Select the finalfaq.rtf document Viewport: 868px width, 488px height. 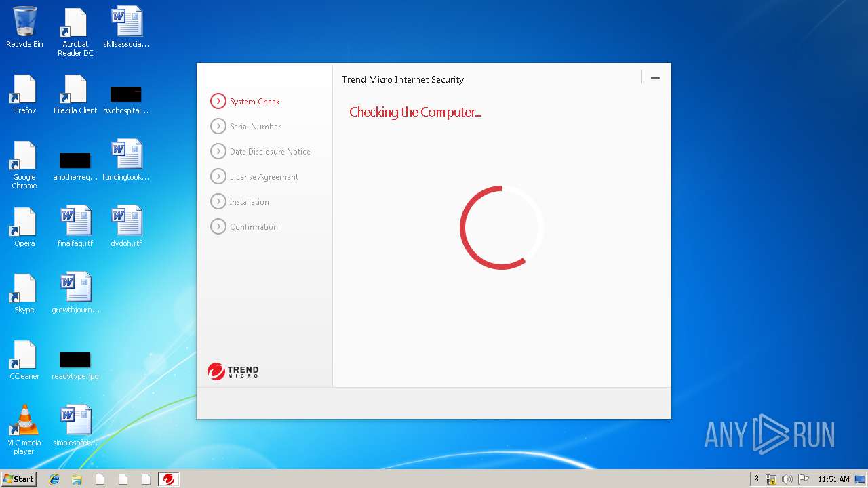[75, 226]
